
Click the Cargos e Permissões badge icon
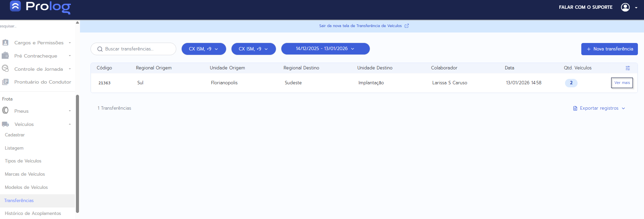pos(5,43)
